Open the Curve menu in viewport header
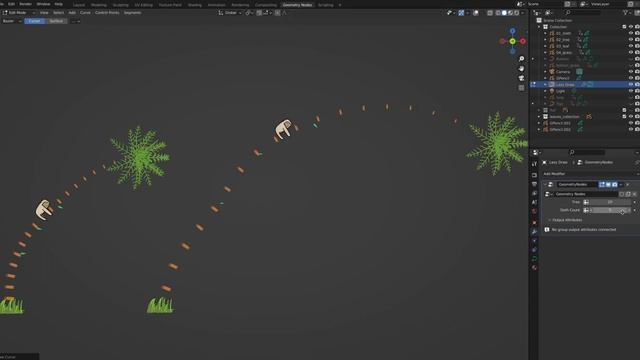Screen dimensions: 640x360 85,13
